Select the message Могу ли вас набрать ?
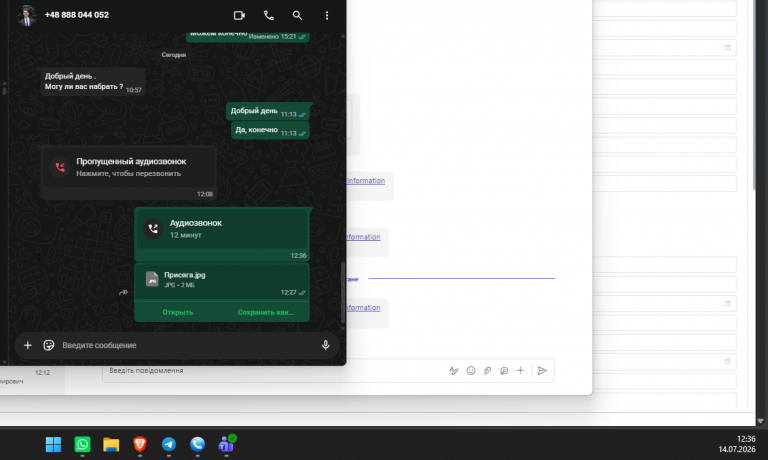 pos(84,87)
